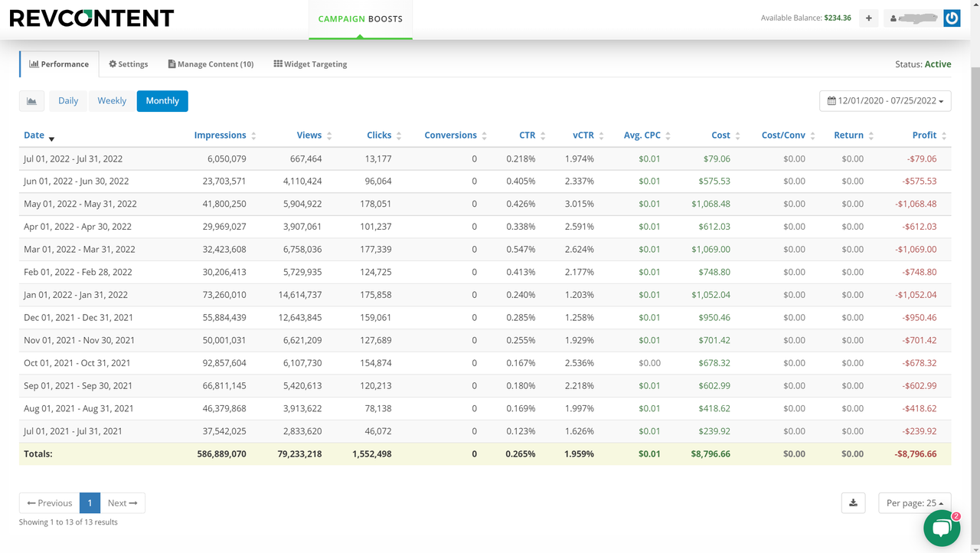Sort table by Date column
This screenshot has height=553, width=980.
[x=39, y=136]
